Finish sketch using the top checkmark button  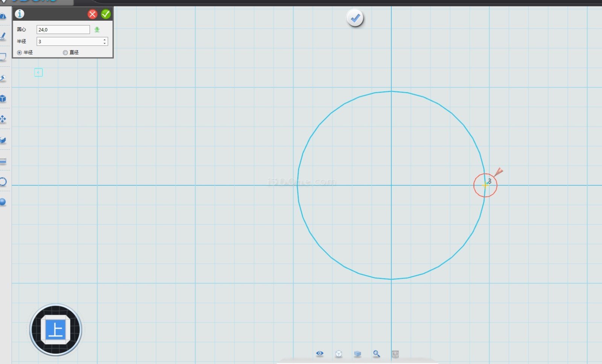[355, 18]
